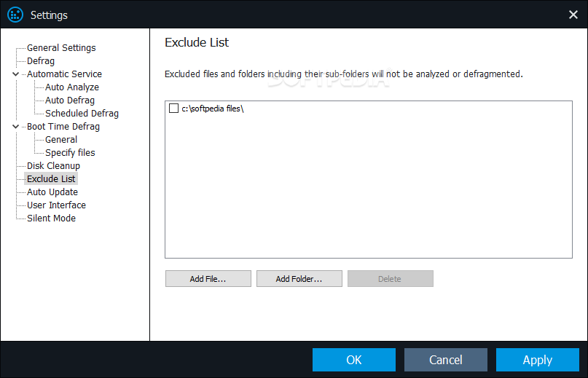Open Silent Mode settings
The height and width of the screenshot is (378, 588).
click(x=51, y=218)
